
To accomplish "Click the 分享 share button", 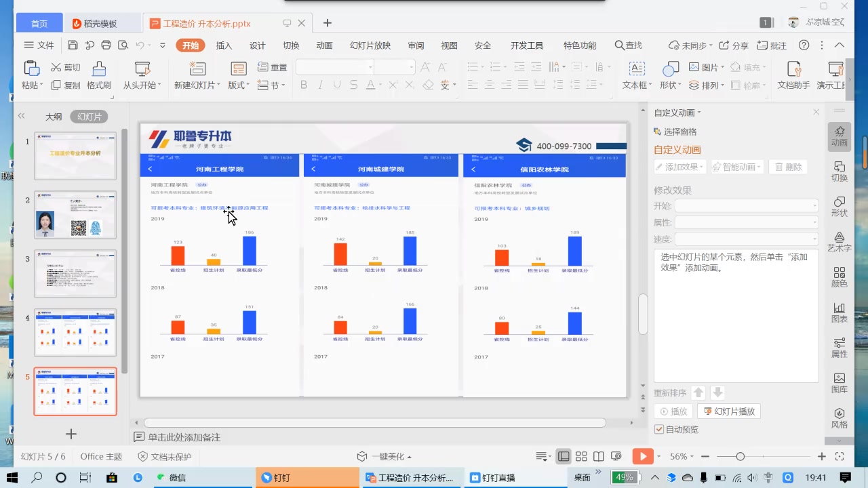I will (x=734, y=45).
